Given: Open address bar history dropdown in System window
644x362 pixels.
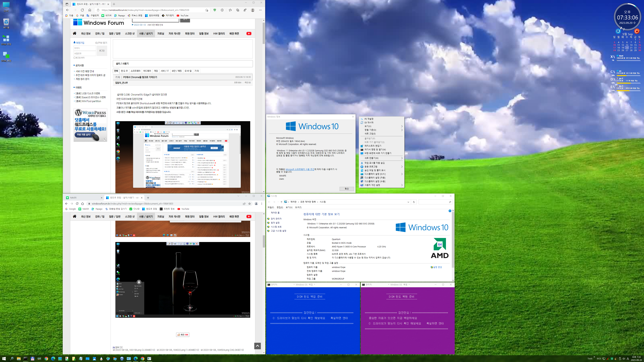Looking at the screenshot, I should click(x=408, y=202).
